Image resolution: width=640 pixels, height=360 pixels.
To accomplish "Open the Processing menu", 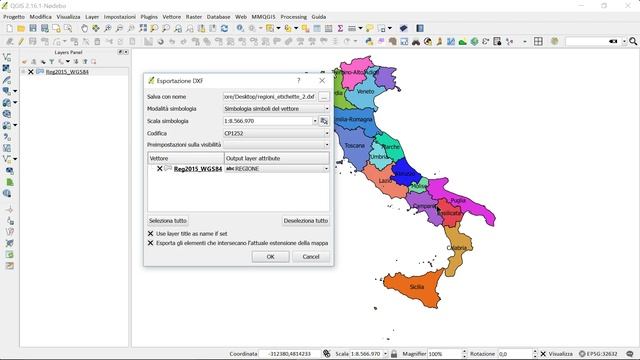I will coord(293,17).
